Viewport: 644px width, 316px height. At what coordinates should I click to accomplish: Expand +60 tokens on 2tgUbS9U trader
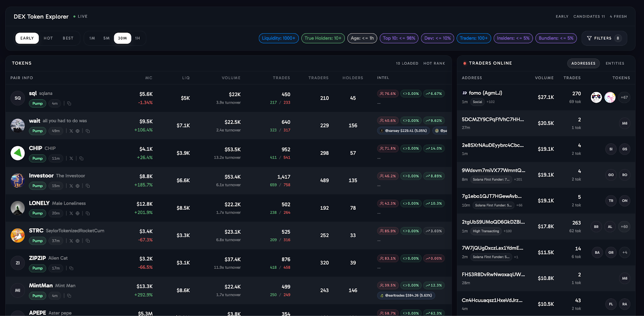pyautogui.click(x=624, y=227)
